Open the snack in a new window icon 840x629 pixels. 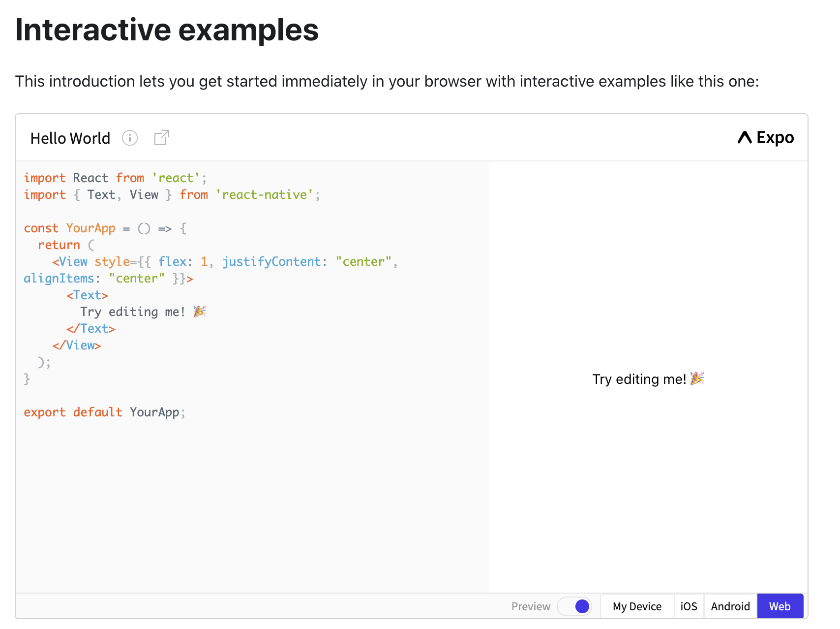[162, 138]
